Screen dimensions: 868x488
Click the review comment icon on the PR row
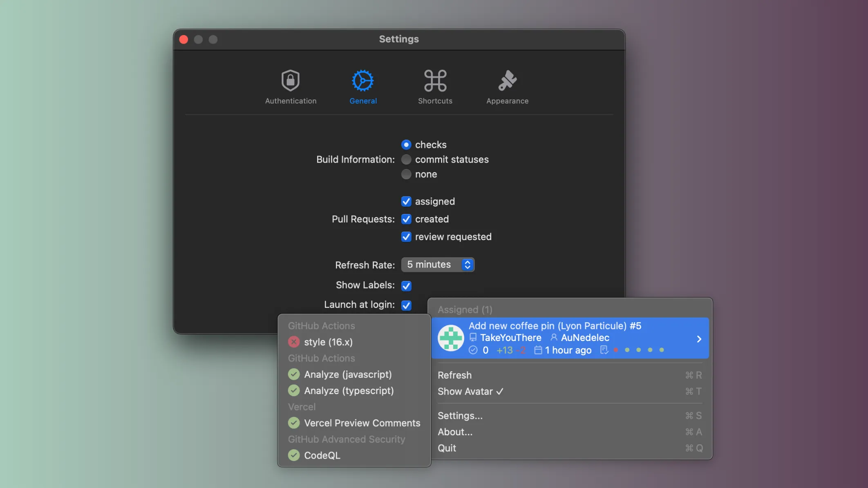click(x=604, y=350)
